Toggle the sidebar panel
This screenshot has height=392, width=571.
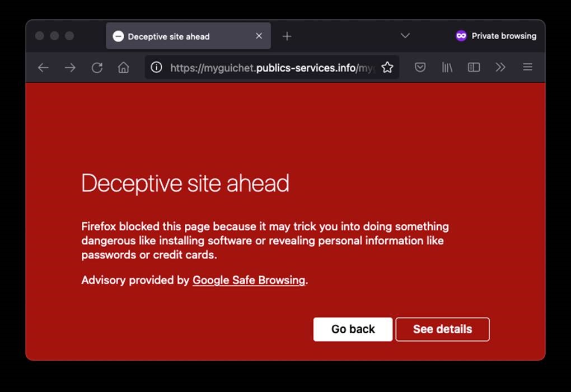point(474,68)
